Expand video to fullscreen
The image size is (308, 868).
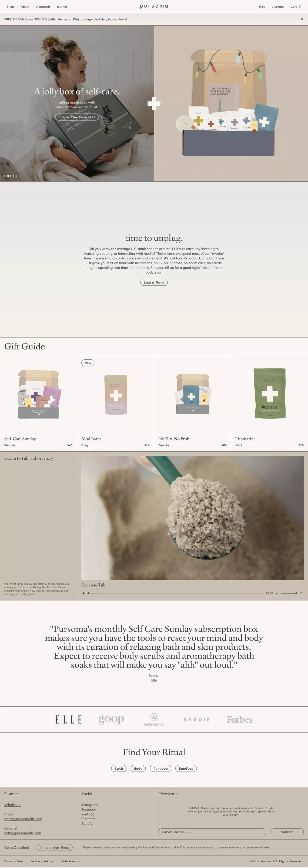(301, 593)
